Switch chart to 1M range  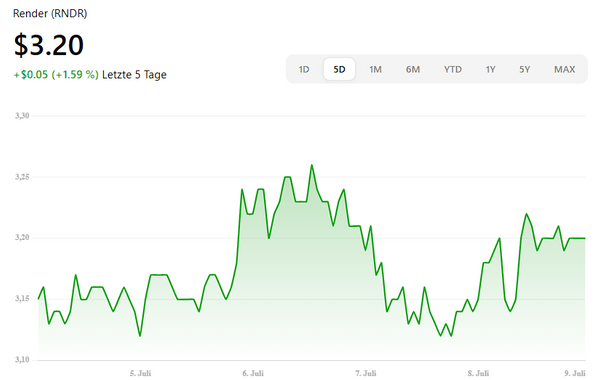pyautogui.click(x=375, y=69)
